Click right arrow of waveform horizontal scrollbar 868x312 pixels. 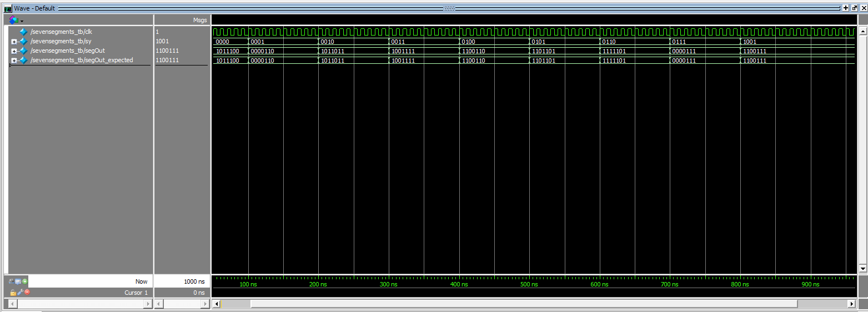pos(852,304)
